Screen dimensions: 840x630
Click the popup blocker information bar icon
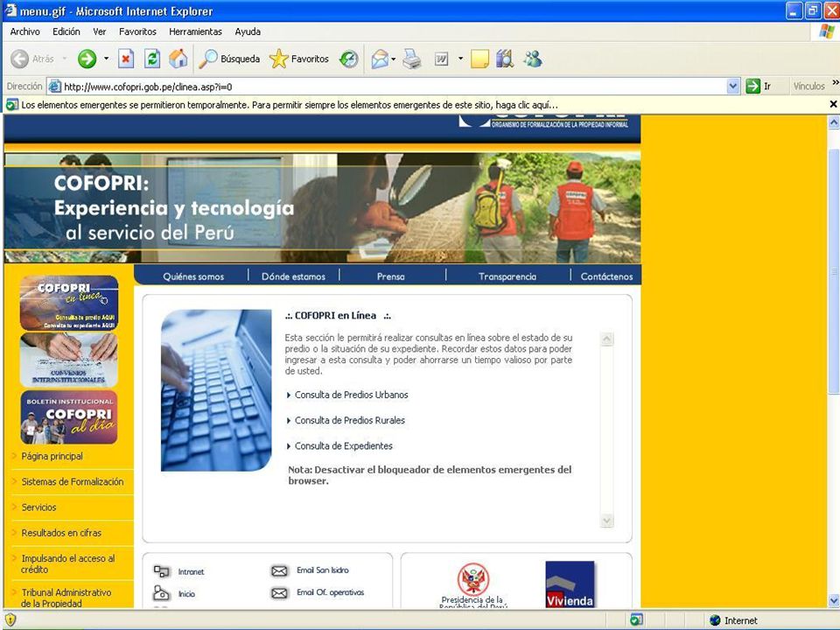(11, 105)
